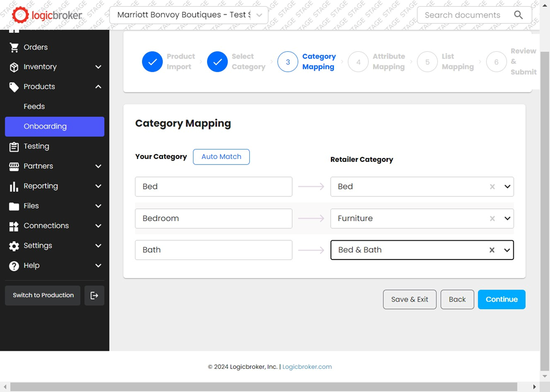Open the Bed retailer category dropdown
The image size is (550, 392).
tap(507, 187)
